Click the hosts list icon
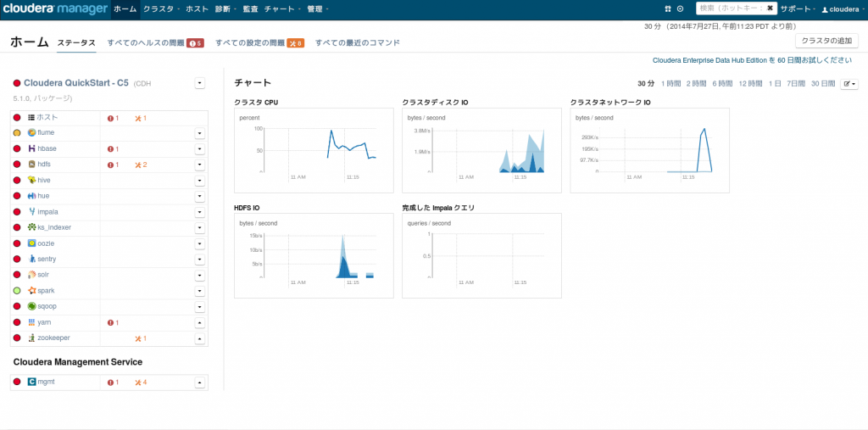This screenshot has width=868, height=430. (32, 118)
